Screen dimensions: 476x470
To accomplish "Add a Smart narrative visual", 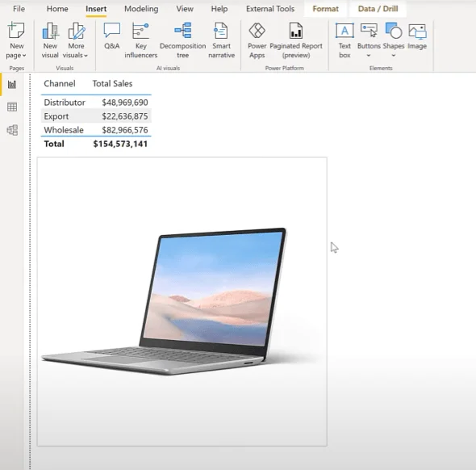I will click(221, 40).
